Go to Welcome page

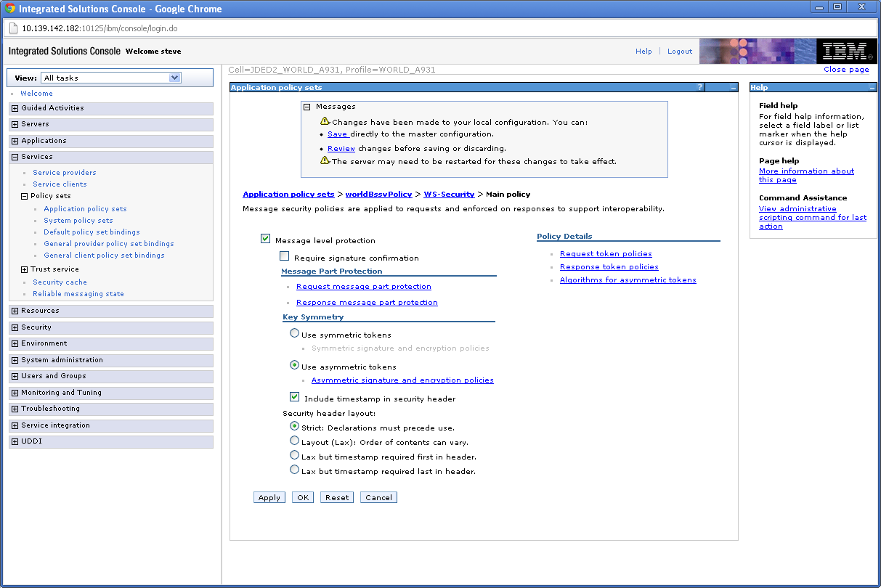point(36,94)
